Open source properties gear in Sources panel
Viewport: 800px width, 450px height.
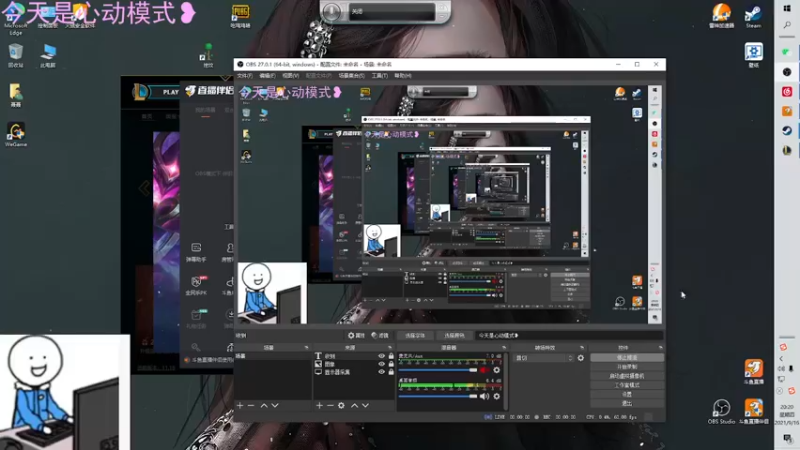[x=341, y=406]
